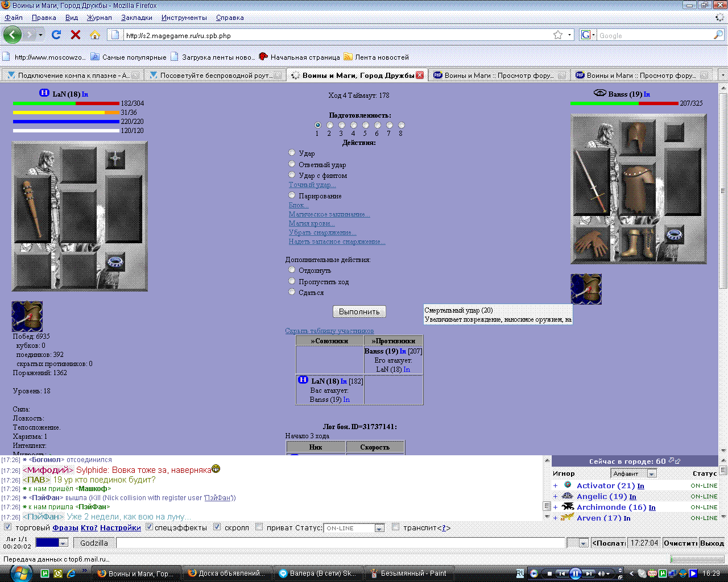Click the cross amulet in LaN's equipment
Viewport: 728px width, 582px height.
115,159
